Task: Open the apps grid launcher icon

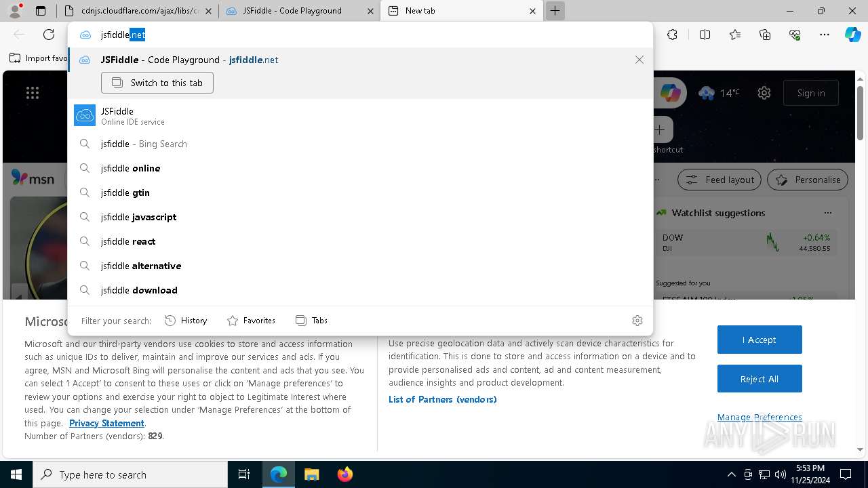Action: [33, 93]
